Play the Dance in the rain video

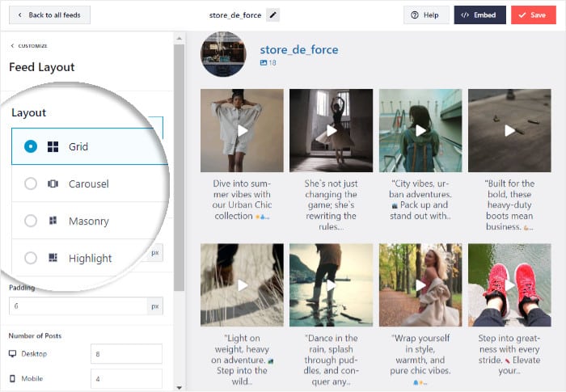pos(332,285)
